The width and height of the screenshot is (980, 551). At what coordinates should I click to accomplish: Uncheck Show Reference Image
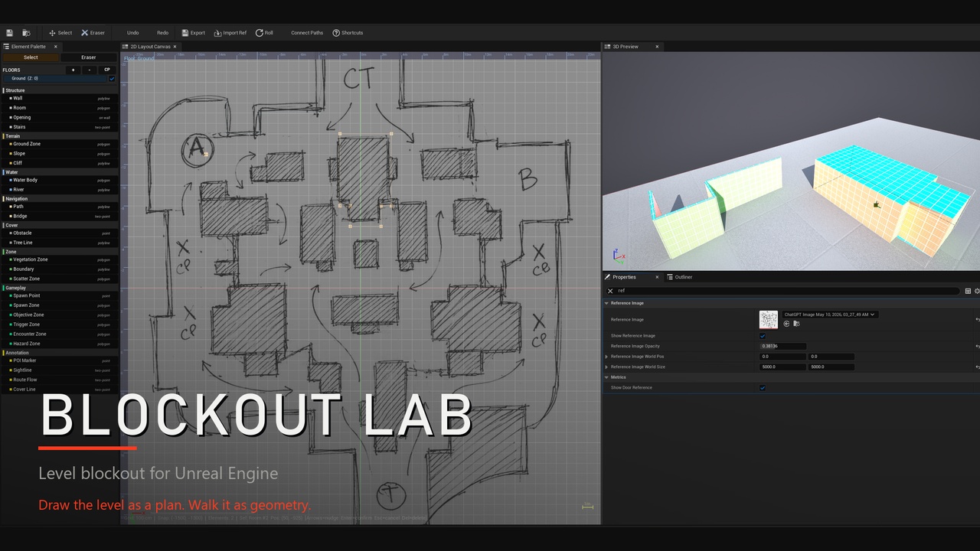pyautogui.click(x=763, y=336)
